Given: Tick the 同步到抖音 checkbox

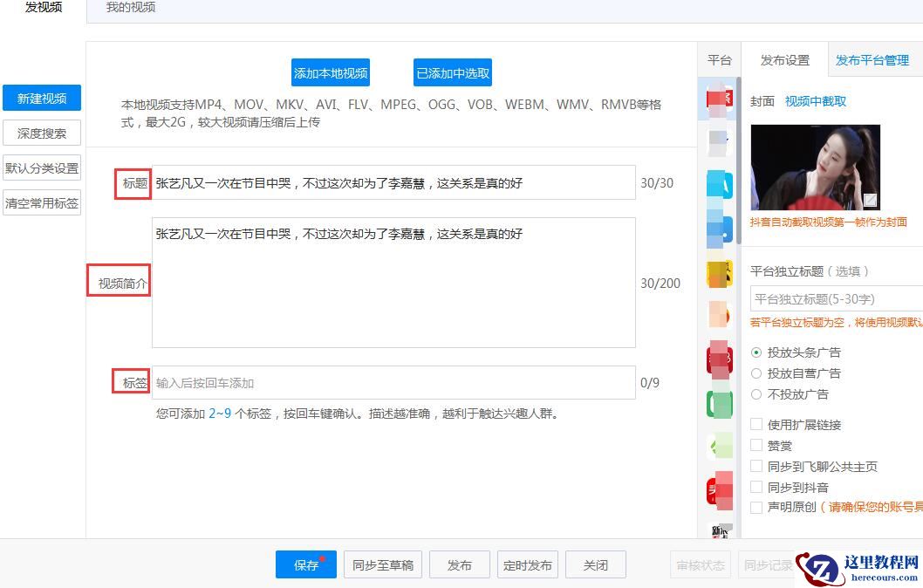Looking at the screenshot, I should (x=756, y=488).
